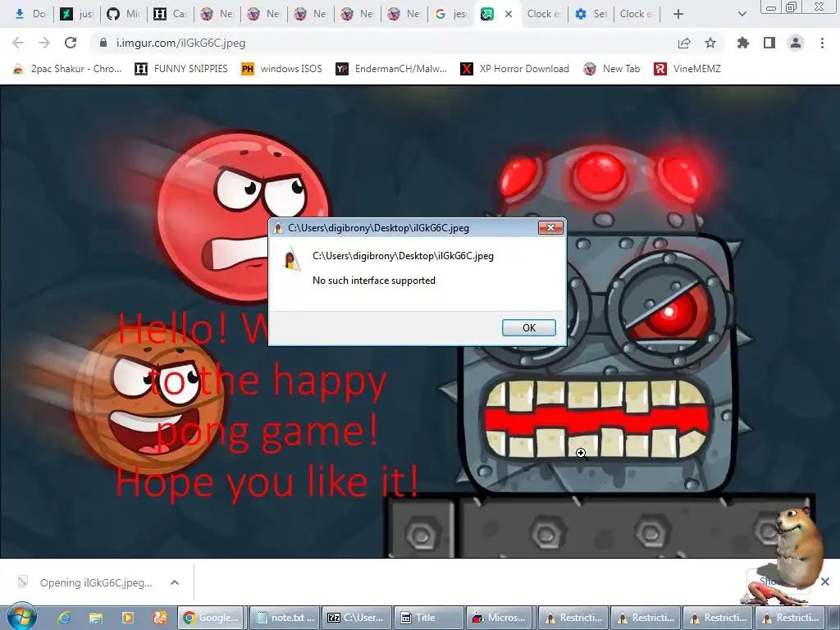Close the downloads bar
840x630 pixels.
tap(825, 582)
